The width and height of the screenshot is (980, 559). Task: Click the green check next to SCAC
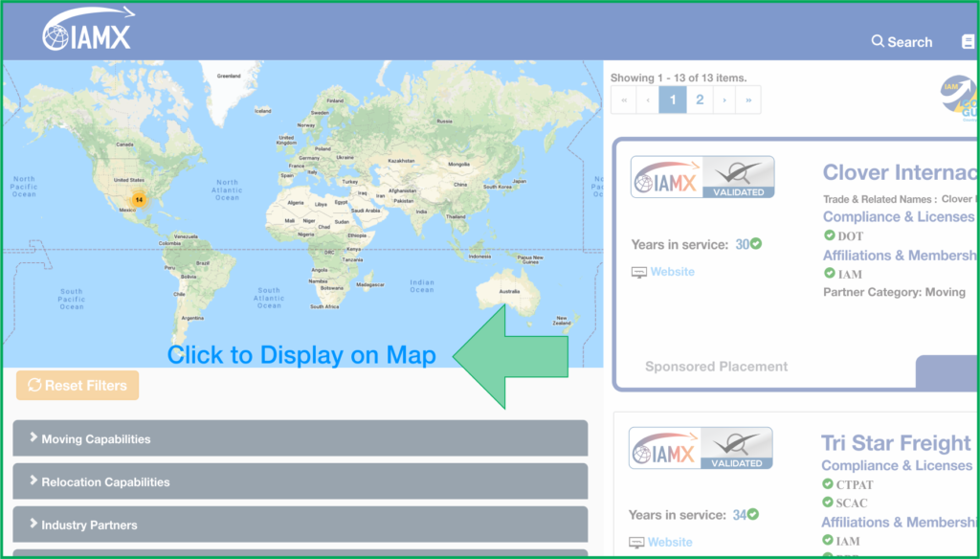coord(828,502)
